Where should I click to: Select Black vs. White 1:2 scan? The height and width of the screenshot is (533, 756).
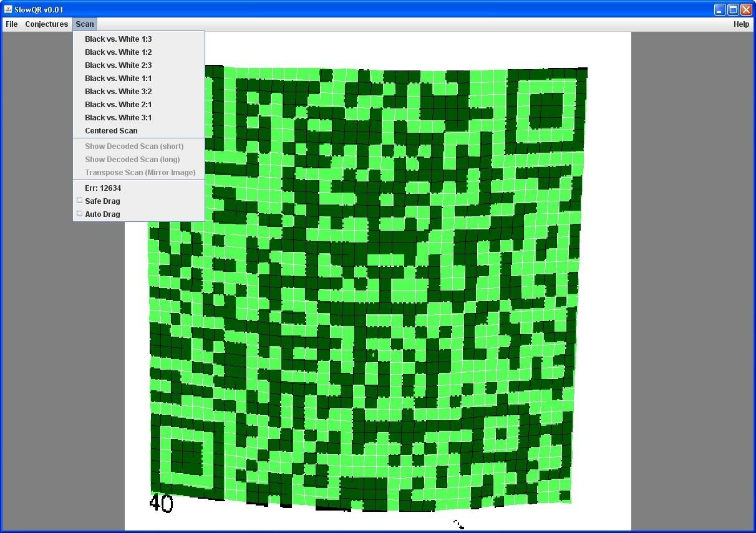coord(139,52)
